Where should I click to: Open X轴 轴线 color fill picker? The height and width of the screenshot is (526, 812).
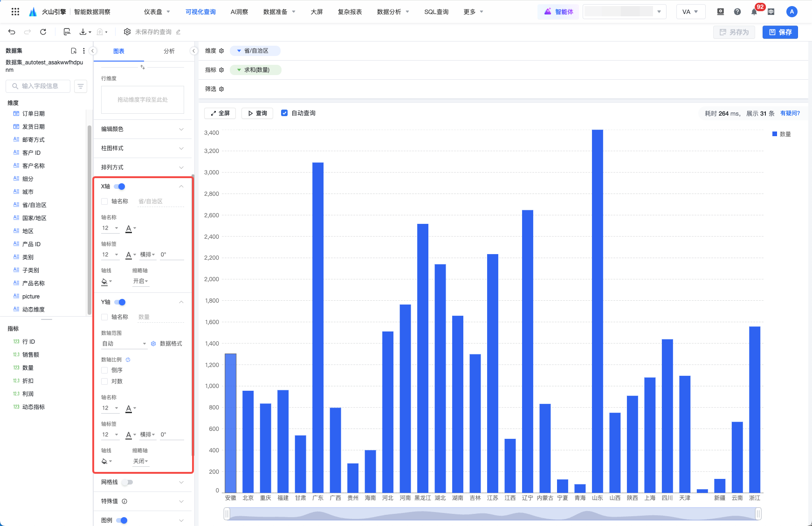point(107,282)
